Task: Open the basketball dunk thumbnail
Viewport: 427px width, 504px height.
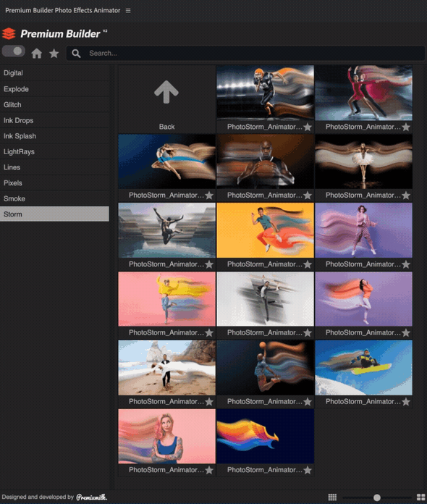Action: click(265, 368)
